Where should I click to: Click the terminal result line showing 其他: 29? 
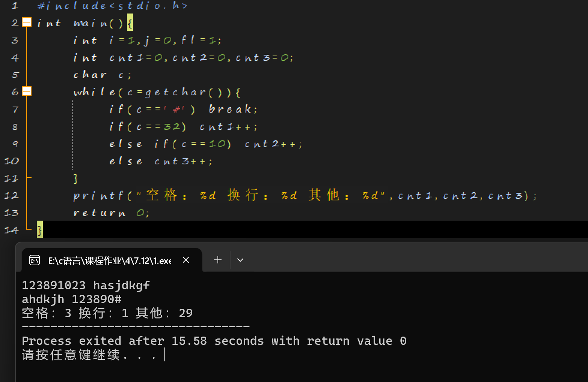(107, 313)
